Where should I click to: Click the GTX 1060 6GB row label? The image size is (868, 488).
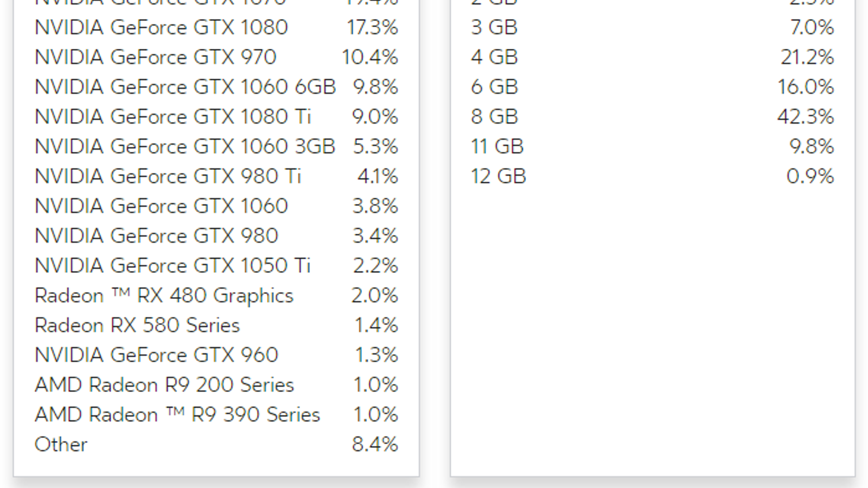point(185,87)
